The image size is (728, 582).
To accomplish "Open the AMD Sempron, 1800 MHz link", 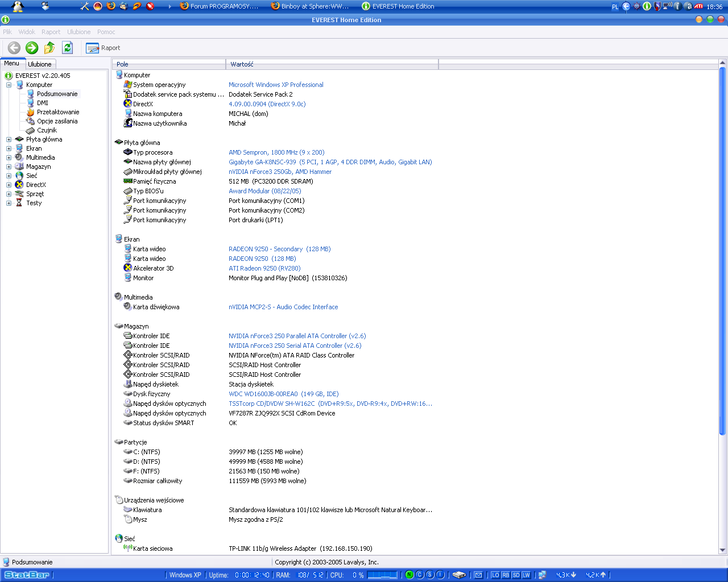I will point(276,152).
